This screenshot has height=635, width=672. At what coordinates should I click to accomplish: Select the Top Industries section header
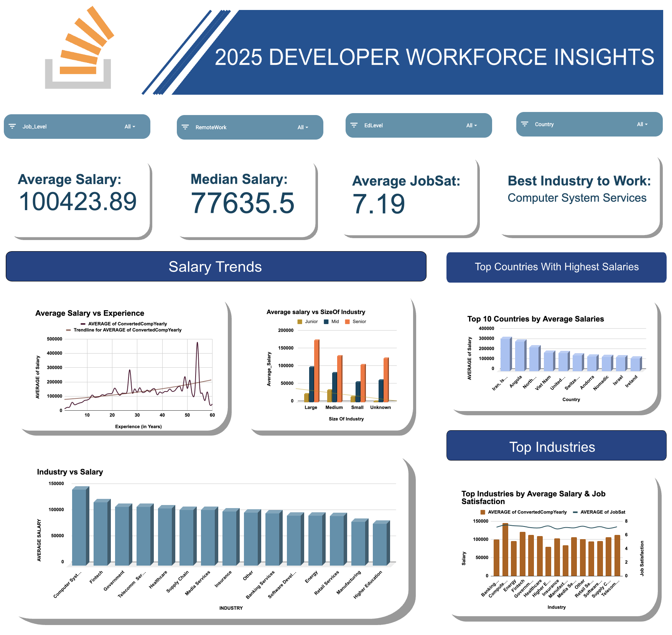pos(556,447)
